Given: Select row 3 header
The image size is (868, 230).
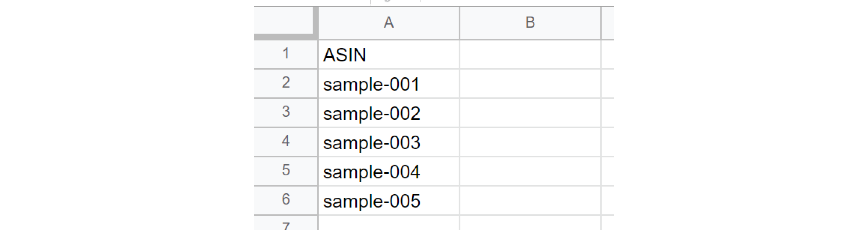Looking at the screenshot, I should (285, 112).
